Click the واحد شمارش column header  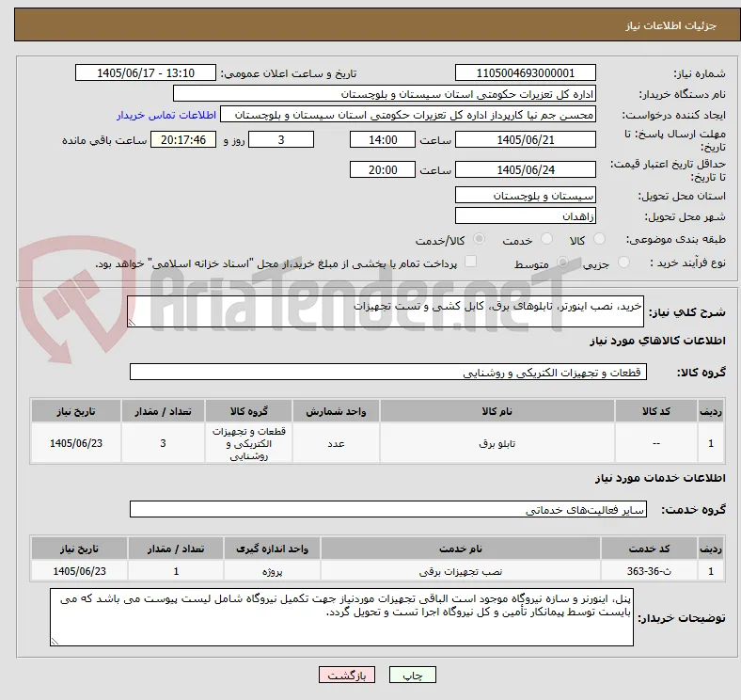pos(336,411)
